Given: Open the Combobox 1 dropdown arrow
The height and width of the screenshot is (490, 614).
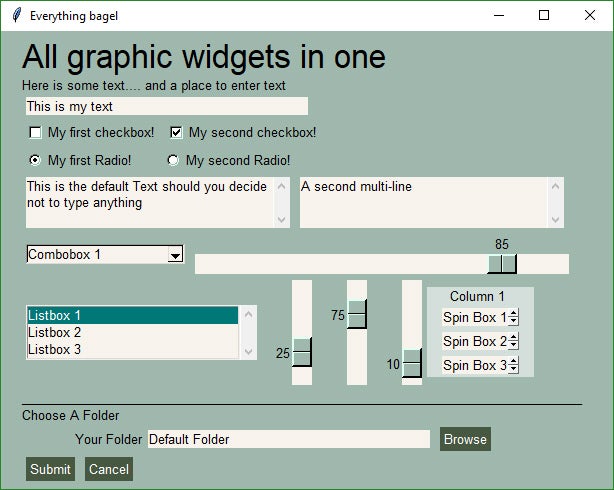Looking at the screenshot, I should [175, 255].
